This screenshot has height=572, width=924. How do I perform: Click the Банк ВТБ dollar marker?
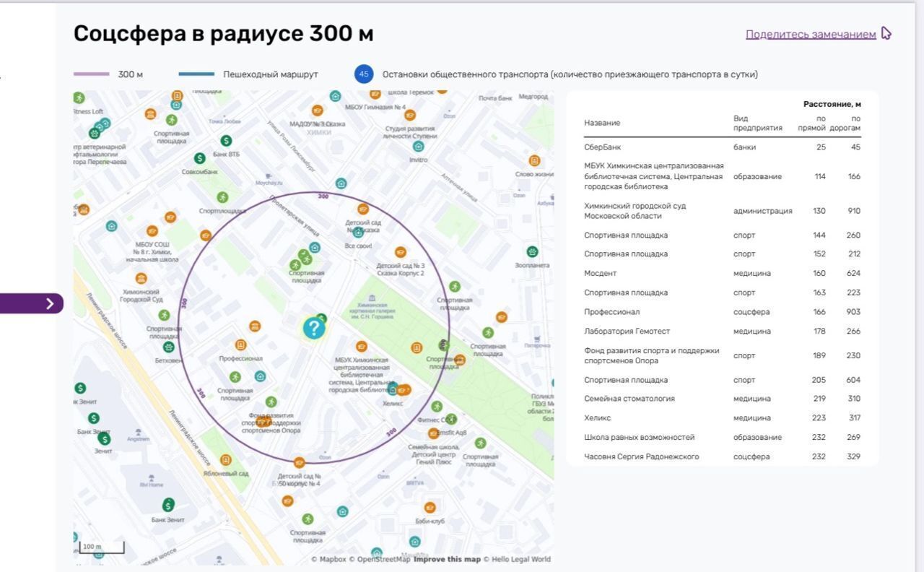(226, 140)
